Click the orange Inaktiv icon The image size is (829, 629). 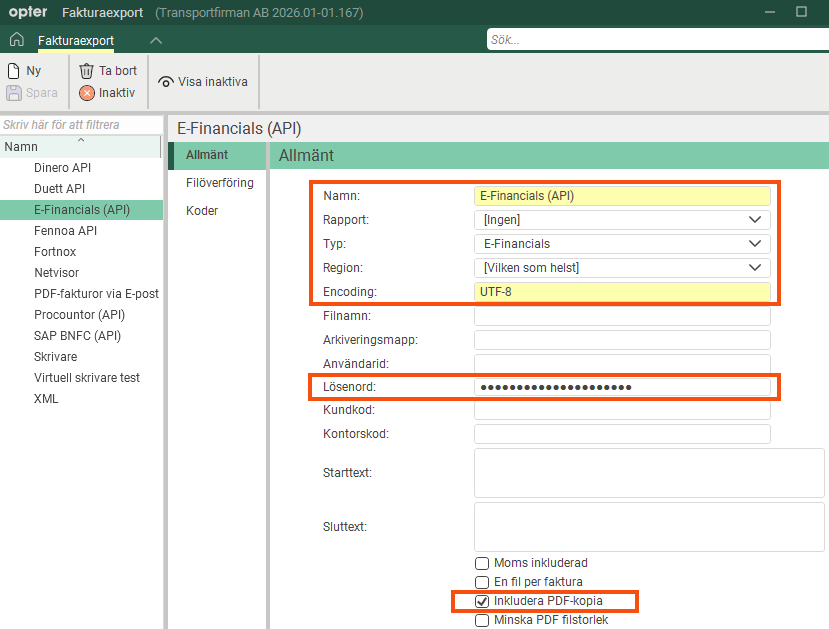(87, 93)
